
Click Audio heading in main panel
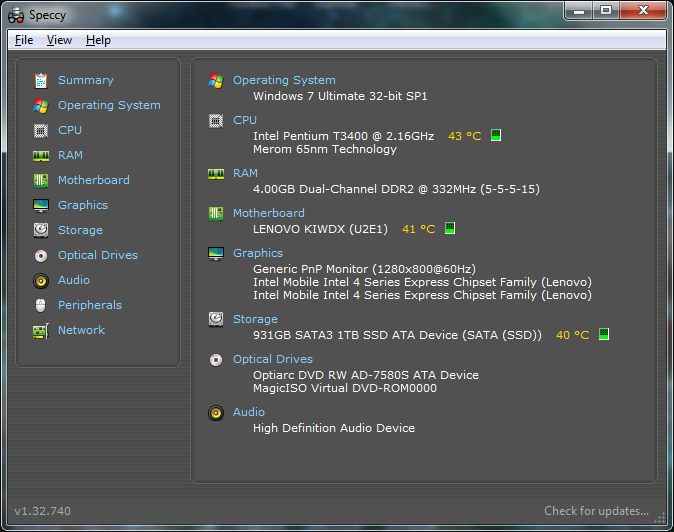(x=249, y=412)
